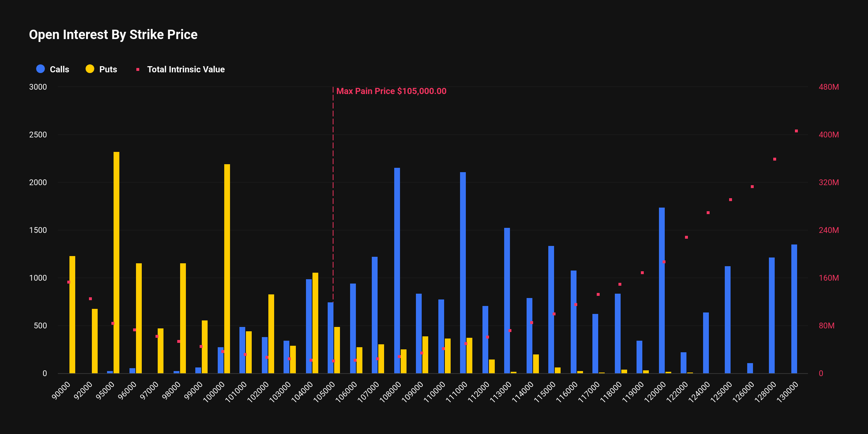Toggle Total Intrinsic Value legend entry

tap(186, 69)
